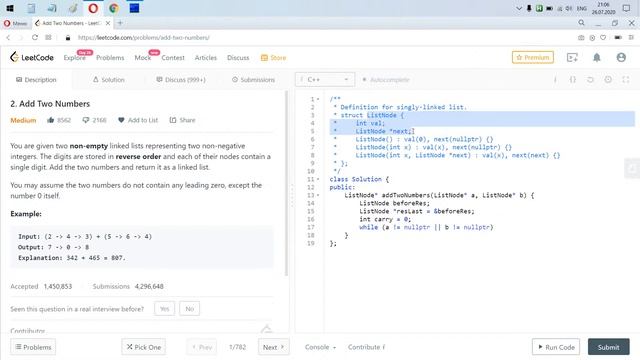Image resolution: width=640 pixels, height=360 pixels.
Task: Click the thumbs-up like icon
Action: 51,120
